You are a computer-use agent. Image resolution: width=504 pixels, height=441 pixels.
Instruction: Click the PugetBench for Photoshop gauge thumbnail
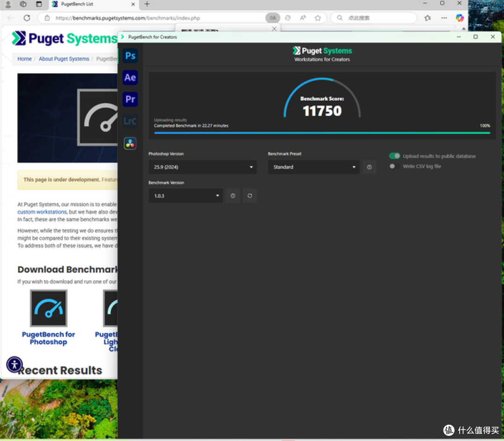click(x=49, y=308)
